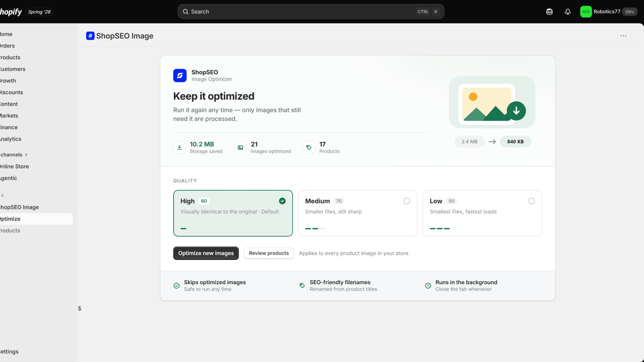
Task: Click the SEO-friendly filenames tag icon
Action: click(302, 286)
